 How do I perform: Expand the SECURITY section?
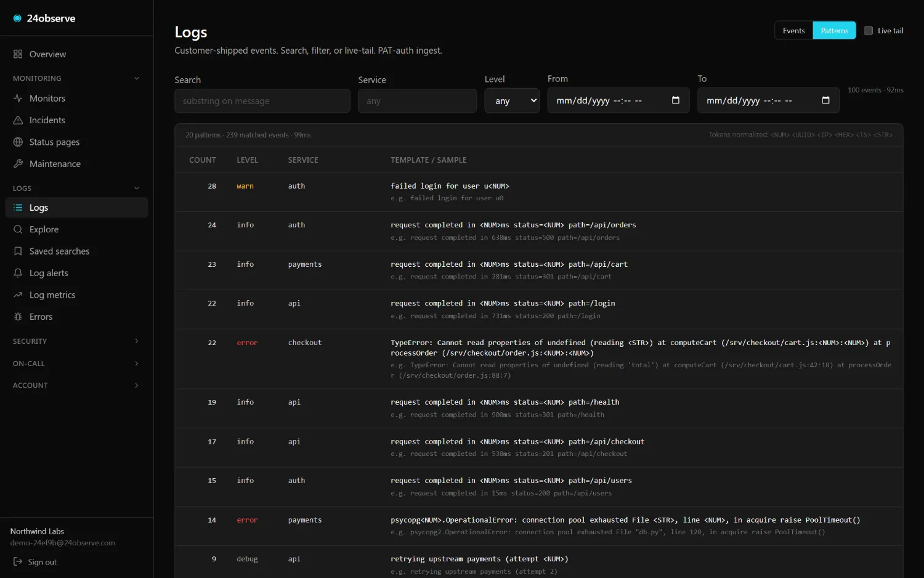(x=76, y=341)
